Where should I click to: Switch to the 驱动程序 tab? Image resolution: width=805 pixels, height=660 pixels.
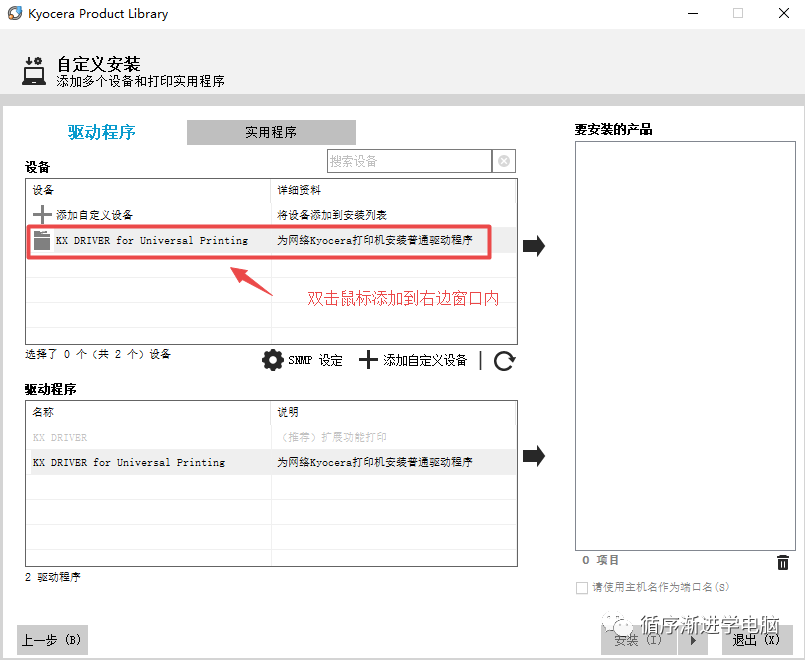click(x=102, y=132)
